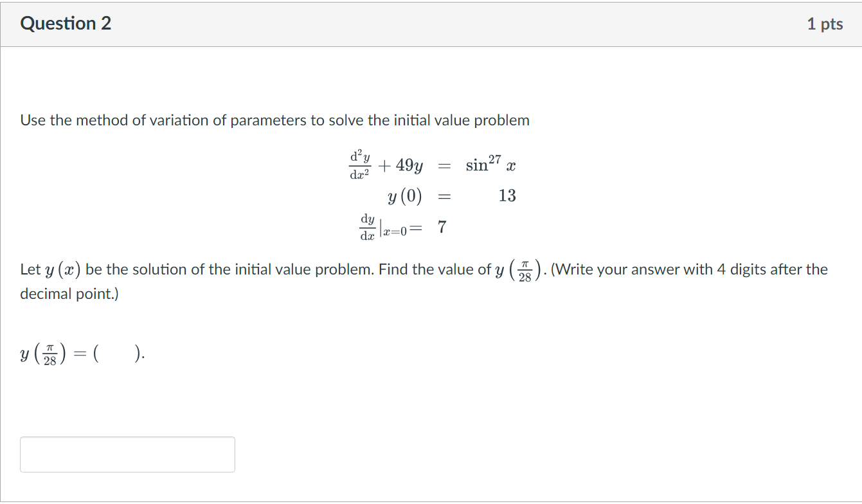Select the Question 2 header
The height and width of the screenshot is (504, 862).
[x=66, y=23]
